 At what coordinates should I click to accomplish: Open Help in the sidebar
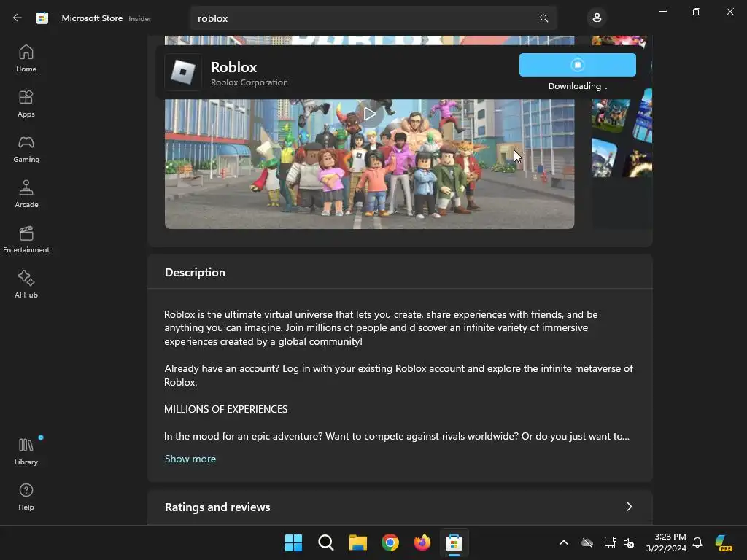26,497
